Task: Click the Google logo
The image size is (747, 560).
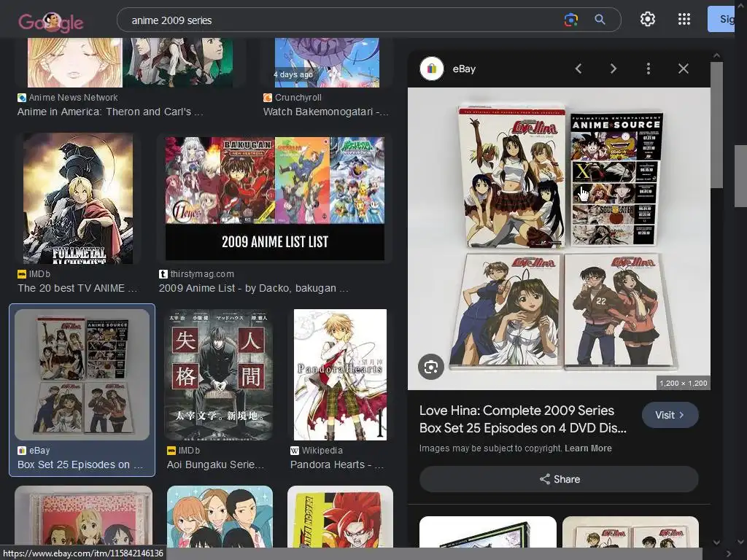Action: (x=50, y=21)
